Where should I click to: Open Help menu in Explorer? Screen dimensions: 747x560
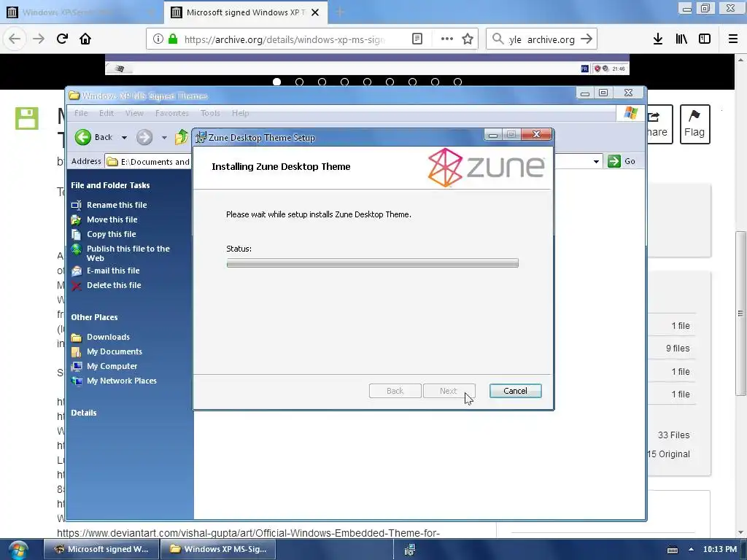point(240,113)
